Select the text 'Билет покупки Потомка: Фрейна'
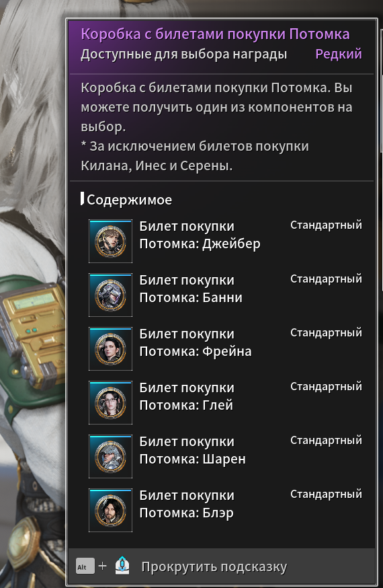 click(196, 342)
